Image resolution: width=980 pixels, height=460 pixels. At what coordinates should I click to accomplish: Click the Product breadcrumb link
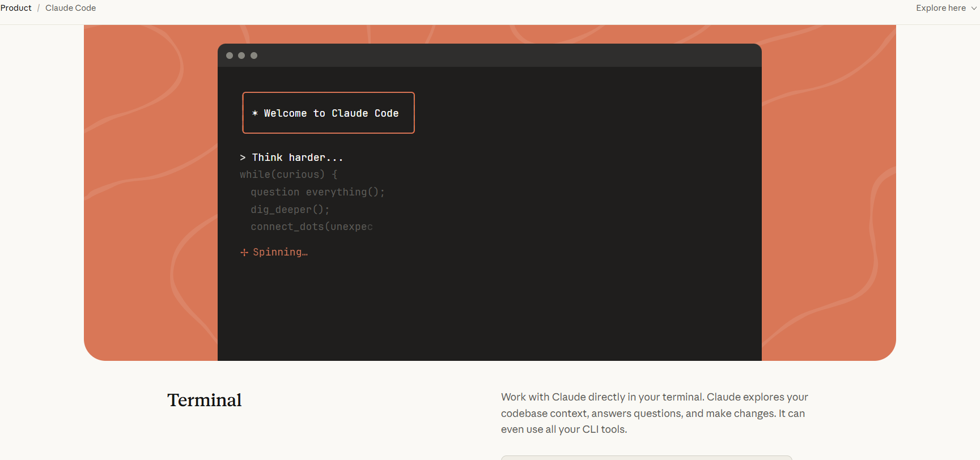16,8
